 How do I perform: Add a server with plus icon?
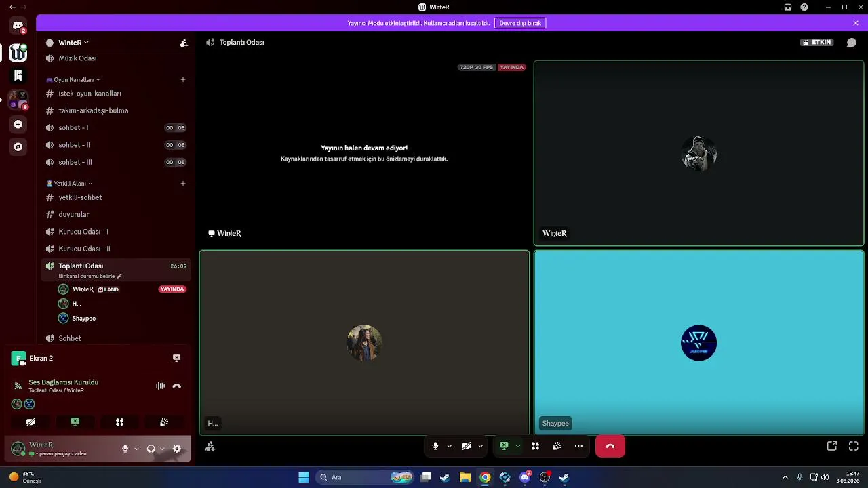coord(18,124)
